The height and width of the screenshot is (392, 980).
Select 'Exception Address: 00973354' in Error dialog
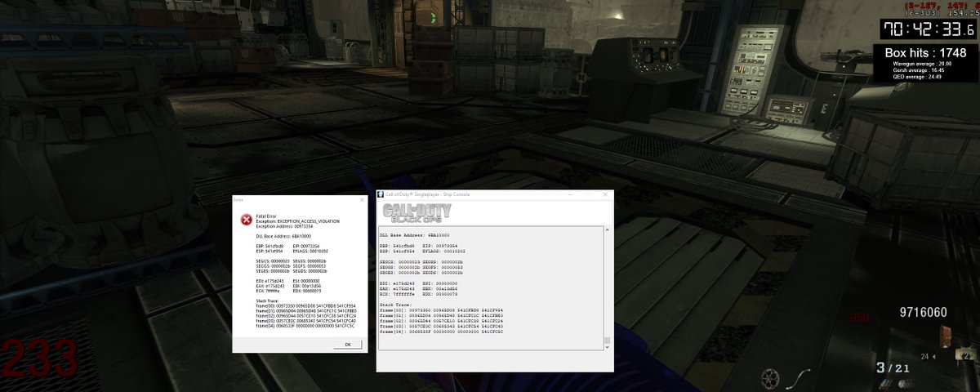point(283,226)
